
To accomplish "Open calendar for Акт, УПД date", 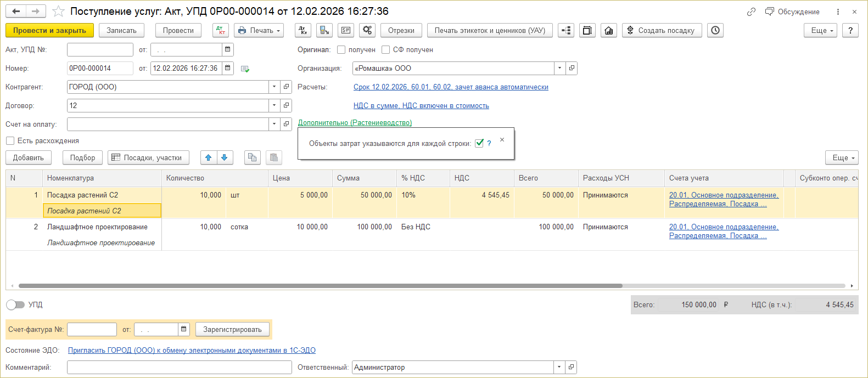I will [x=227, y=49].
